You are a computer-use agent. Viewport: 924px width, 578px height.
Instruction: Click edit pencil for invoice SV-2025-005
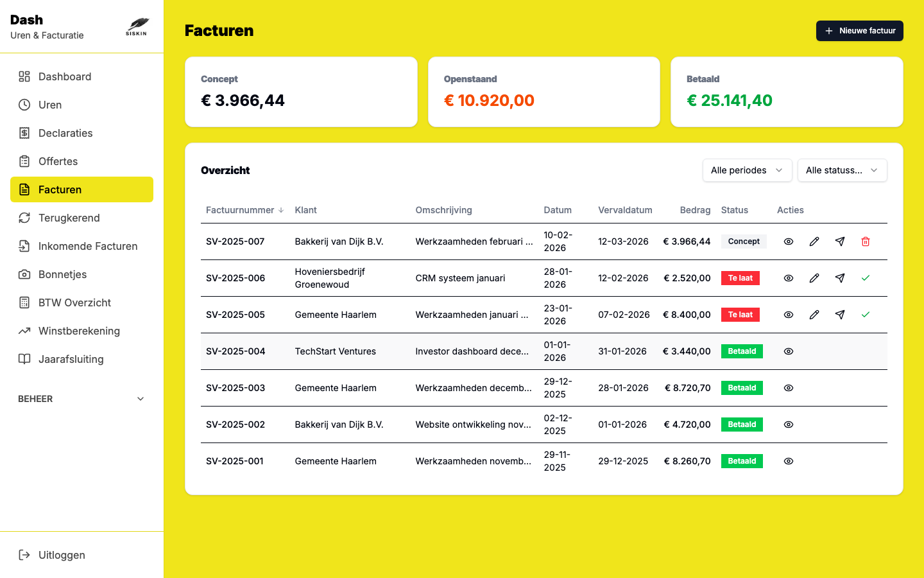coord(814,315)
